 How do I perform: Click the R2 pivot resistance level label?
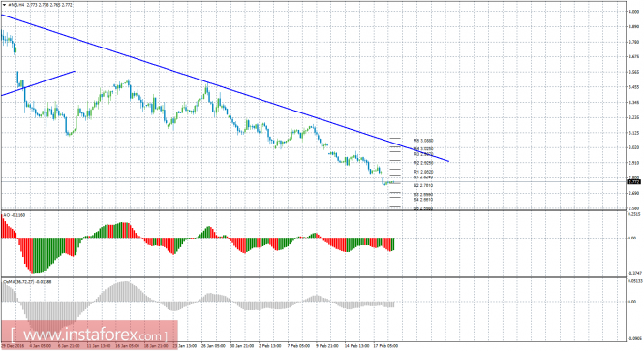(x=423, y=163)
